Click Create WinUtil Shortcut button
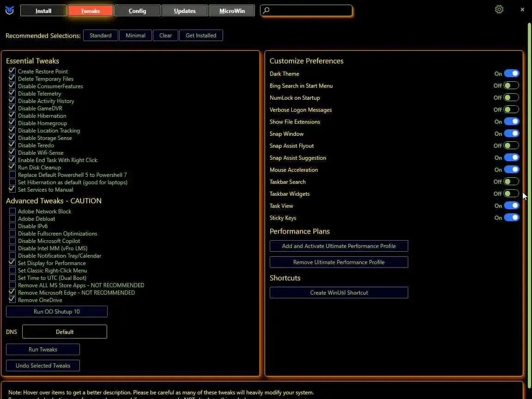Screen dimensions: 532x399 (339, 292)
